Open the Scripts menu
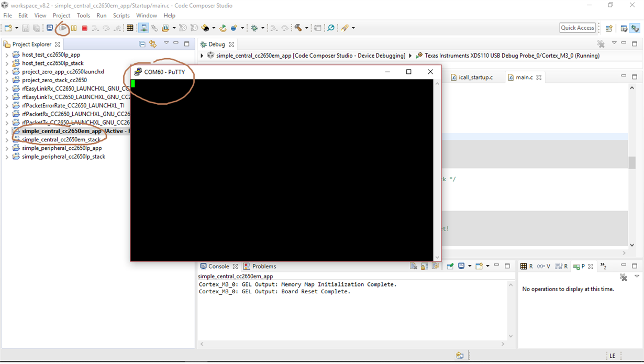The height and width of the screenshot is (364, 644). (x=121, y=16)
